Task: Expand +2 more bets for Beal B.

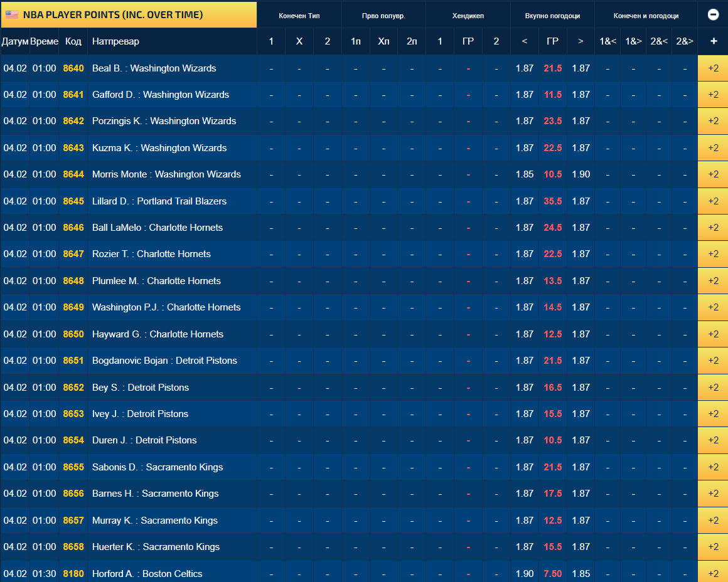Action: 713,68
